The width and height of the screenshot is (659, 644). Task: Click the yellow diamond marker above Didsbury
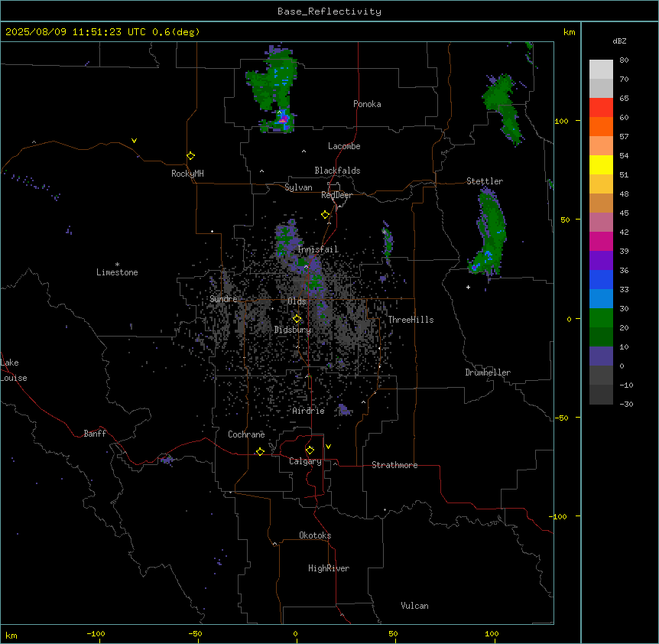tap(297, 319)
